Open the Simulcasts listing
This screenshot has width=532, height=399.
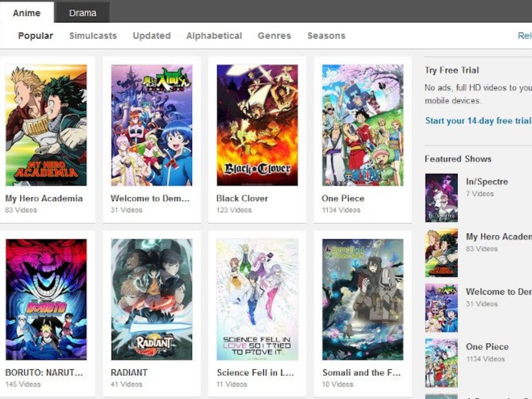(x=93, y=36)
